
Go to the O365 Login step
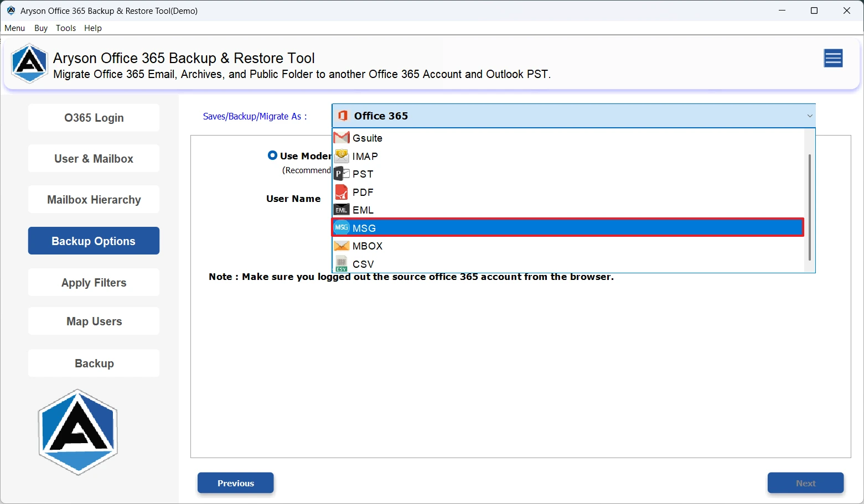click(94, 118)
